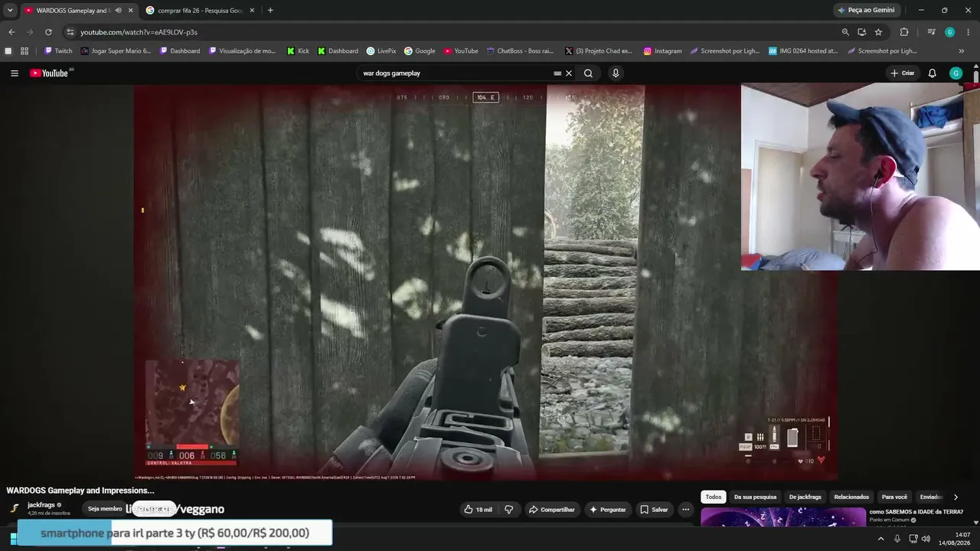Screen dimensions: 980x551
Task: Click the Perguntar button
Action: pyautogui.click(x=607, y=510)
